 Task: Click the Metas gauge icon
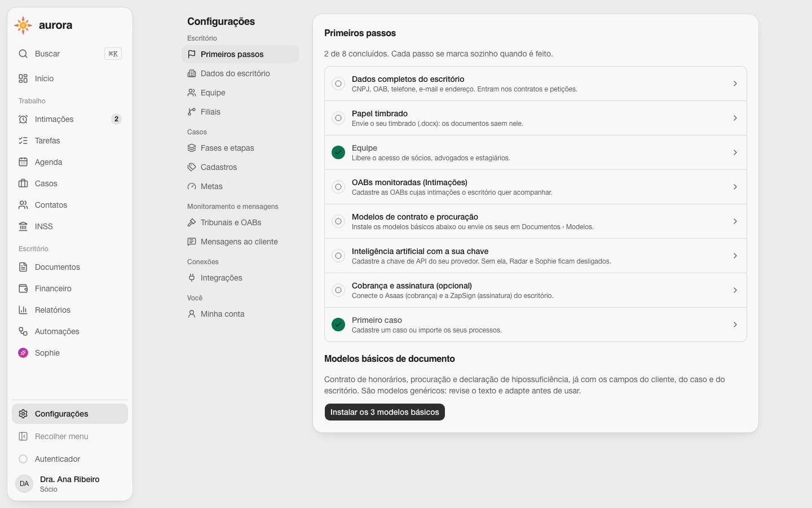coord(192,186)
